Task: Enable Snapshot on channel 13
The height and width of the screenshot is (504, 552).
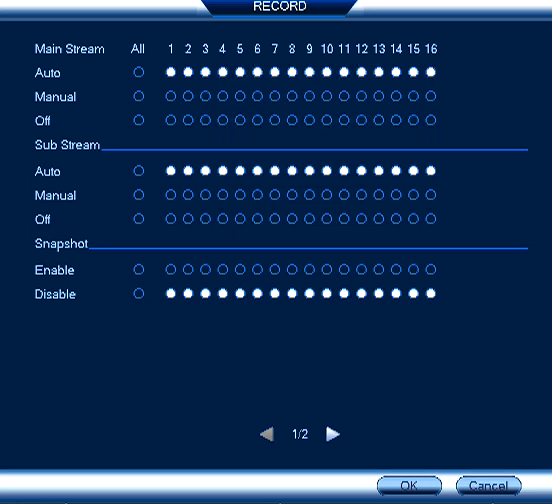Action: click(379, 269)
